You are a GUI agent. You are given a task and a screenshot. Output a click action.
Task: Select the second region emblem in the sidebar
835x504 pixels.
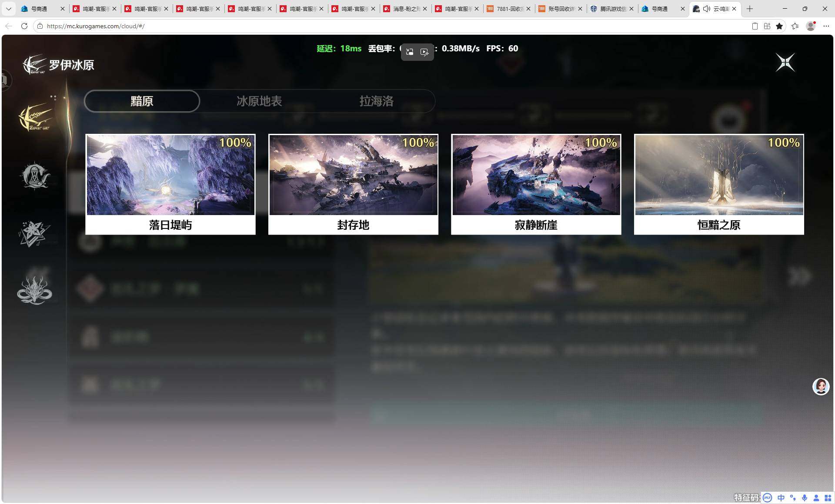coord(35,176)
